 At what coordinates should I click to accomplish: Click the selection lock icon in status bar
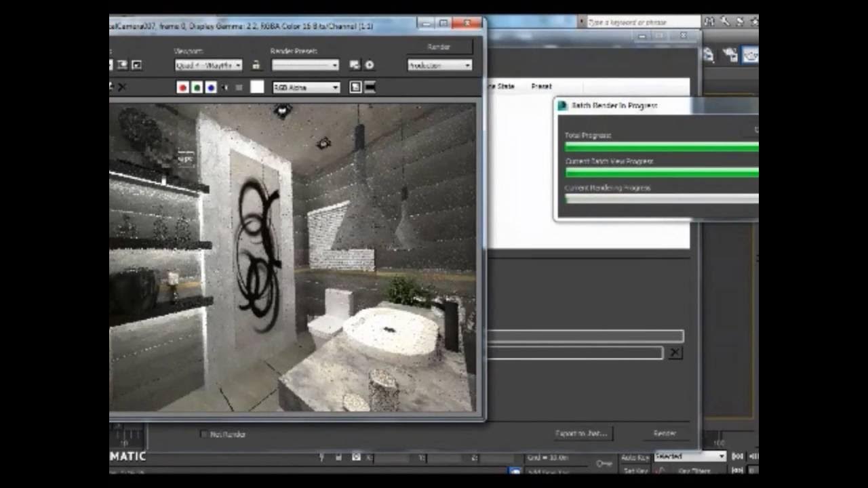click(x=338, y=457)
